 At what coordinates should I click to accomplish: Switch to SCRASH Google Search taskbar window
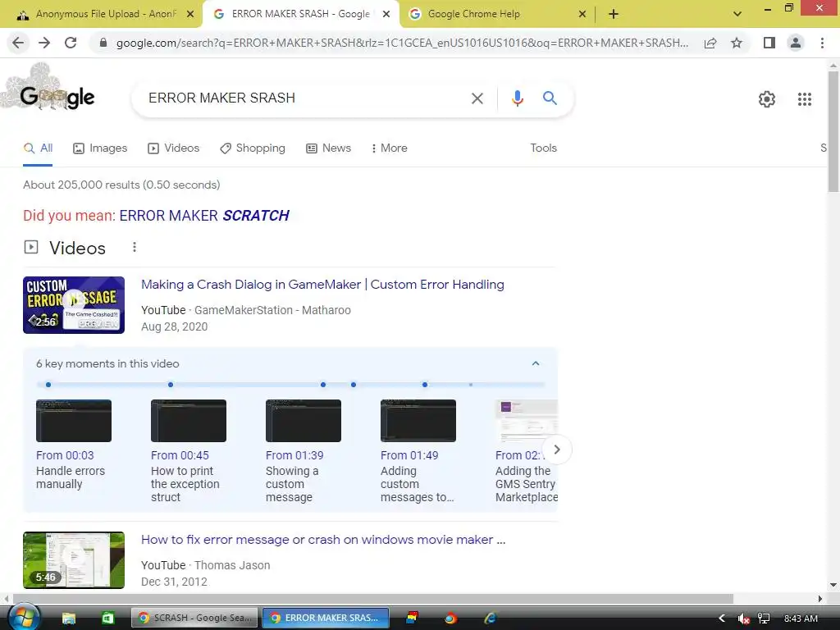(195, 618)
